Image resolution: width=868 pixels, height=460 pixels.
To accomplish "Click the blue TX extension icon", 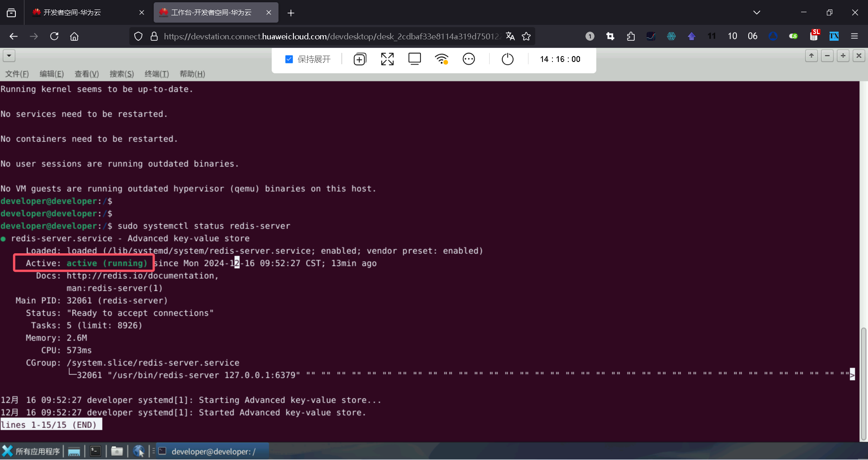I will click(834, 36).
